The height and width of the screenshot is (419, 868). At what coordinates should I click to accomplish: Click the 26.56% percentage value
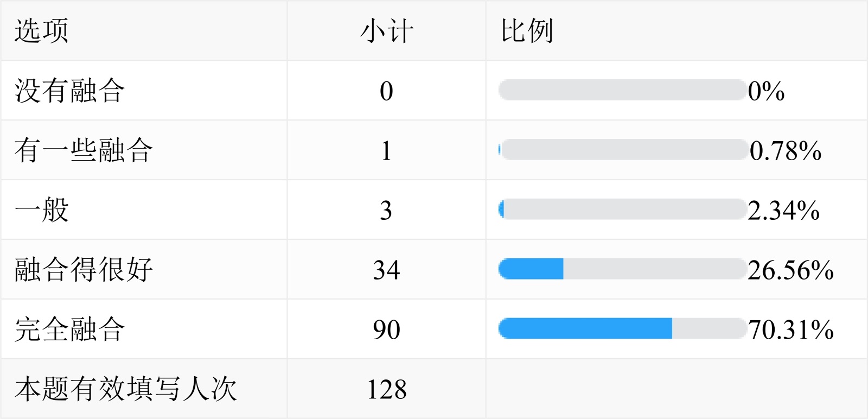pyautogui.click(x=790, y=270)
